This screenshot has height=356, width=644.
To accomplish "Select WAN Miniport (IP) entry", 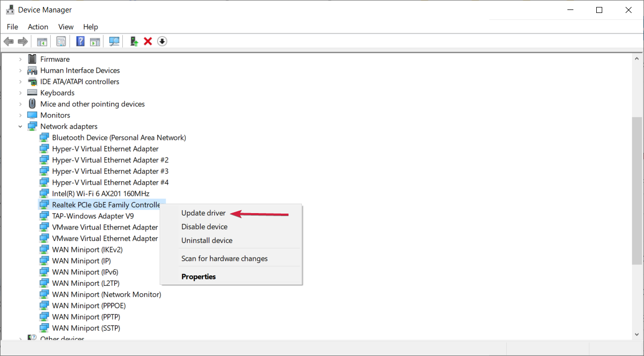I will coord(82,261).
